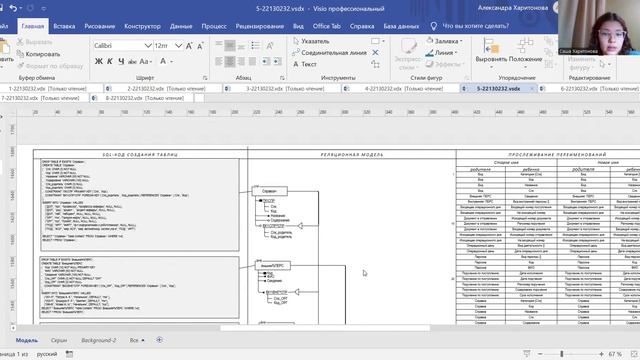Select the Pointer (Указатель) tool
The width and height of the screenshot is (640, 360).
(311, 41)
